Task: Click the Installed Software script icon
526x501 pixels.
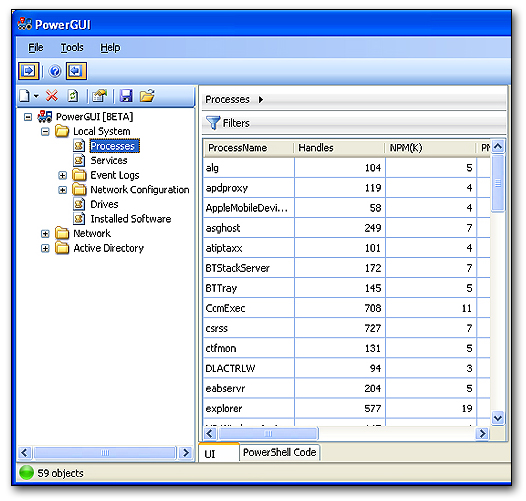Action: [x=79, y=218]
